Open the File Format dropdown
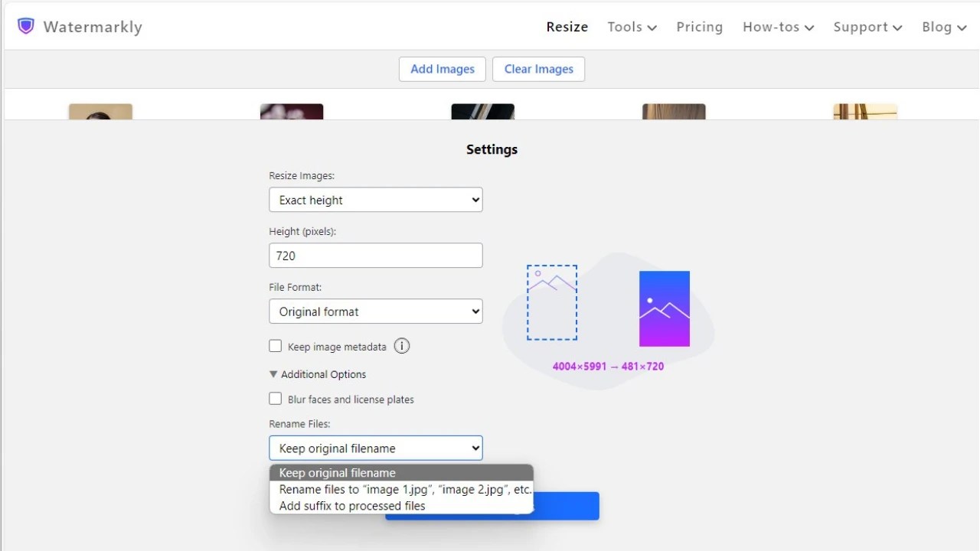The width and height of the screenshot is (980, 551). [x=375, y=311]
